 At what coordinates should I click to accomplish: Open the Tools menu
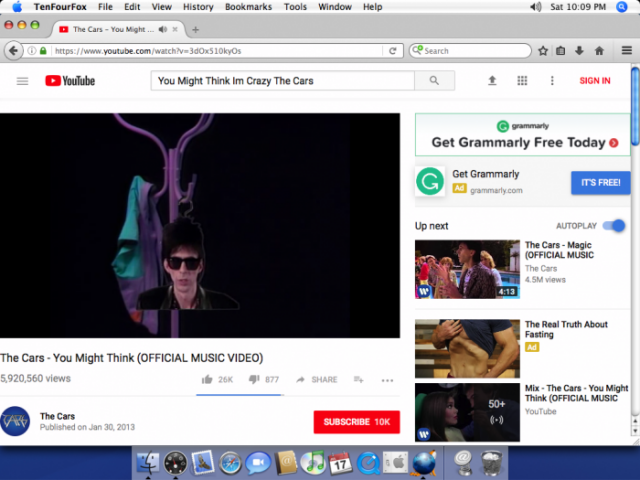point(295,7)
